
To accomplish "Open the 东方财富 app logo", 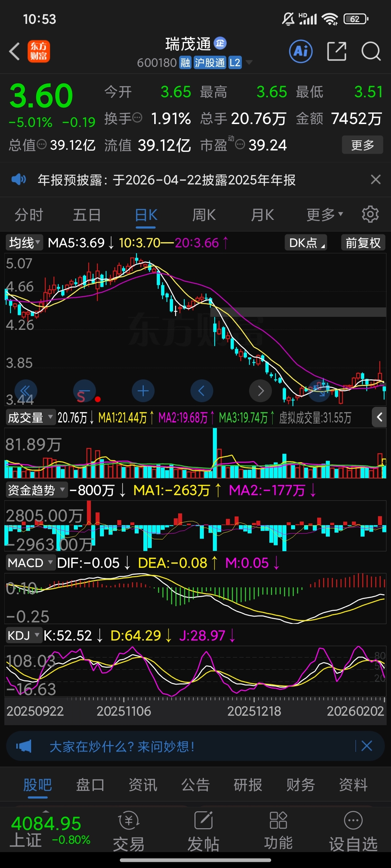I will (39, 51).
